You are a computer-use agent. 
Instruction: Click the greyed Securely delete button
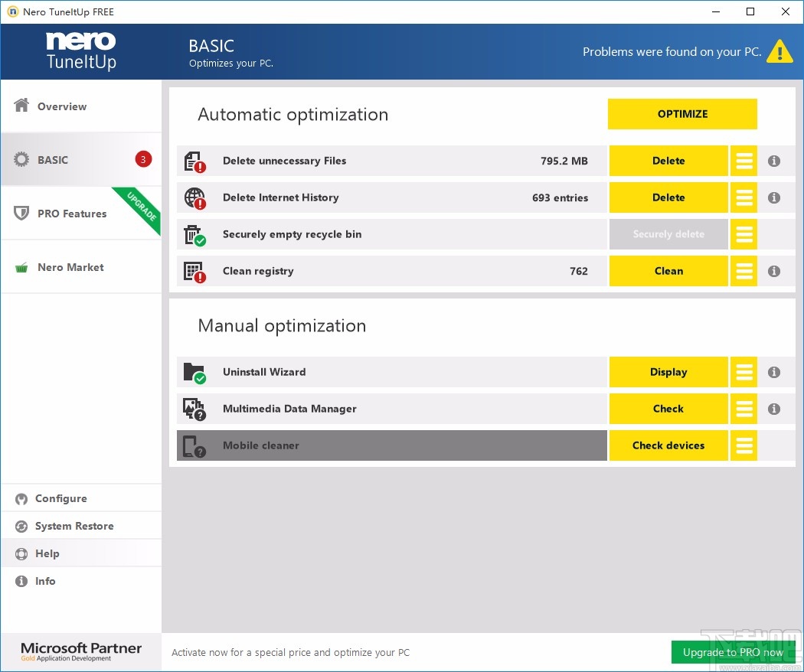668,234
